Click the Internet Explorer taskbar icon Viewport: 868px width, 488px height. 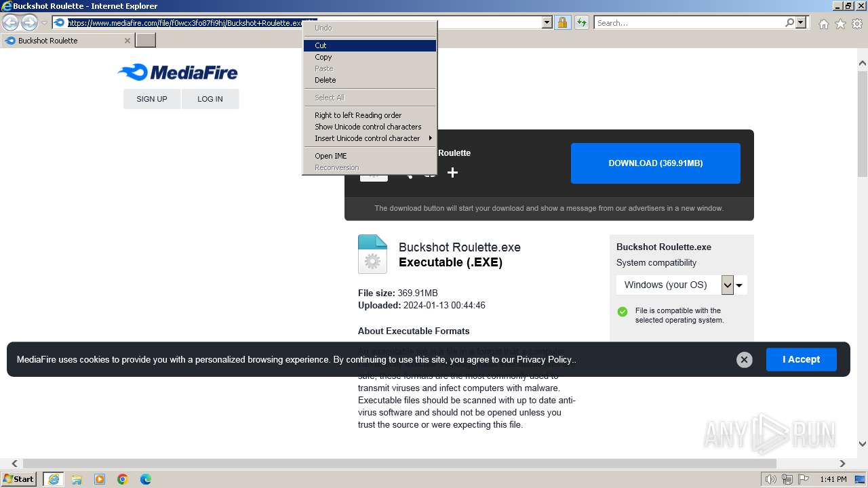coord(53,479)
